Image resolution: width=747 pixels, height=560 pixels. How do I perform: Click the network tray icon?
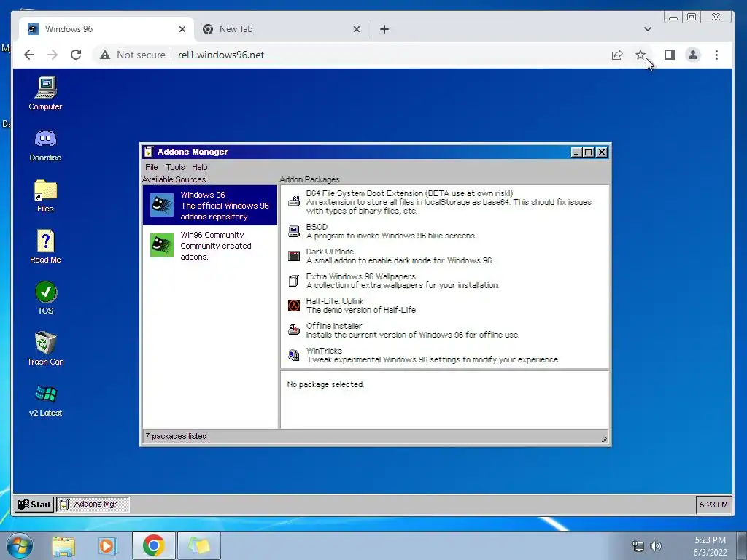click(638, 545)
